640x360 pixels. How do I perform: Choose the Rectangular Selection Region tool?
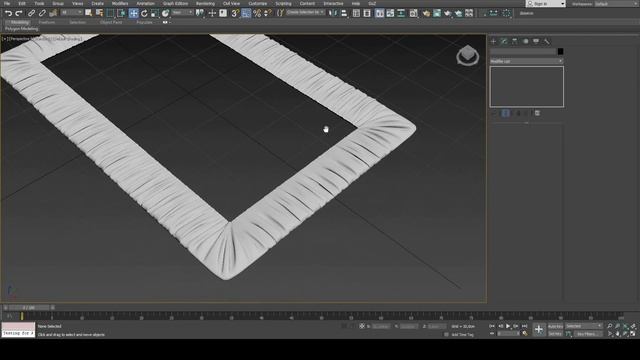coord(110,13)
